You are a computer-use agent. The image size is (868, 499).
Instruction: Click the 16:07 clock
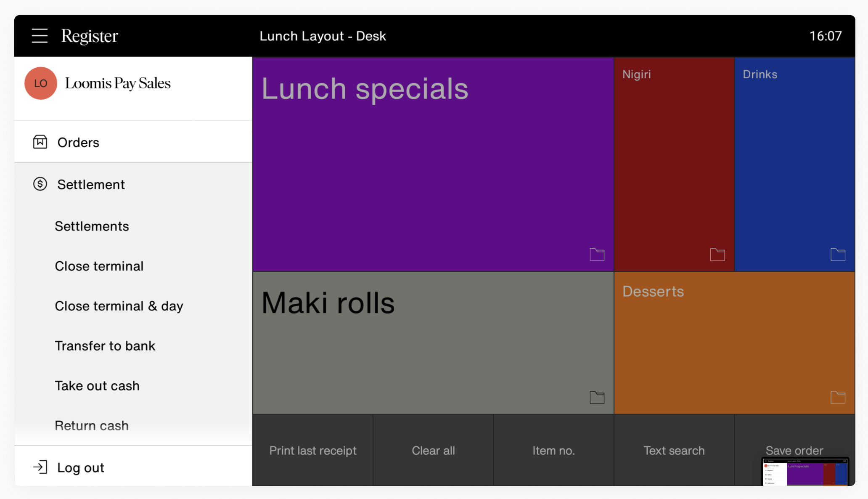click(826, 36)
